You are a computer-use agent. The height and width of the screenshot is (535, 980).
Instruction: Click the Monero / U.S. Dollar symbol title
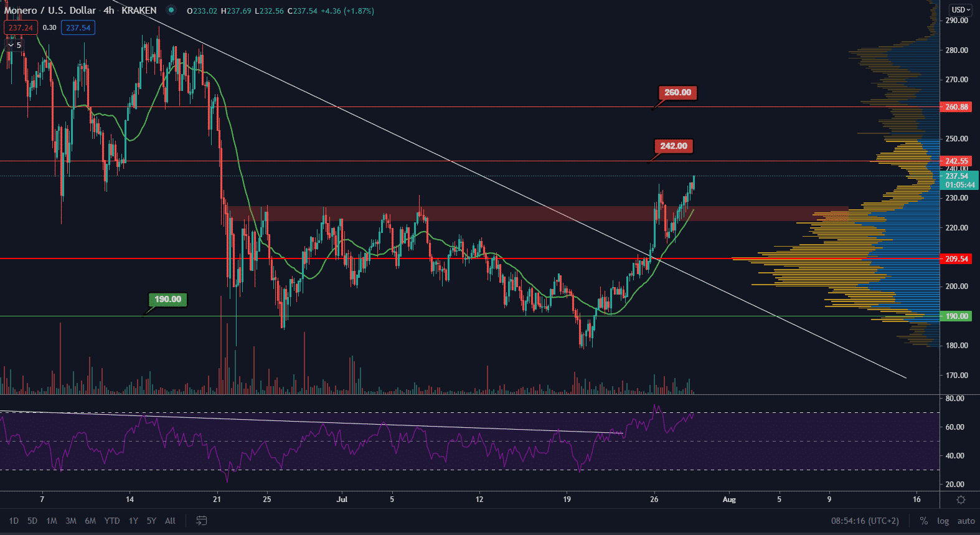pyautogui.click(x=50, y=11)
